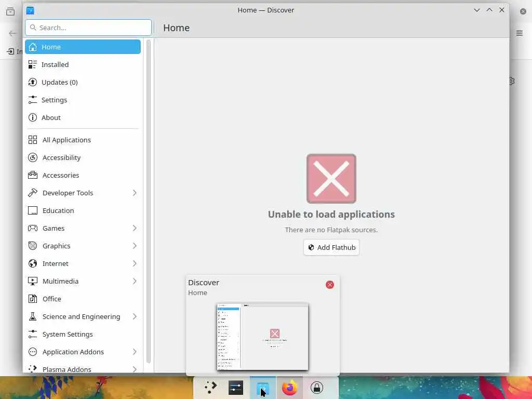
Task: Click the Plasma Addons icon
Action: click(x=33, y=368)
